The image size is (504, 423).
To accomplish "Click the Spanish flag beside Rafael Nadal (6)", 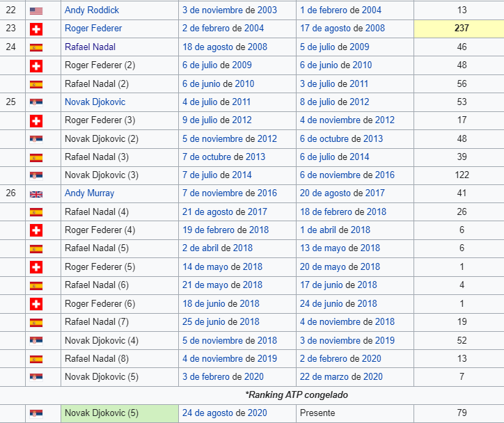I will click(x=36, y=285).
